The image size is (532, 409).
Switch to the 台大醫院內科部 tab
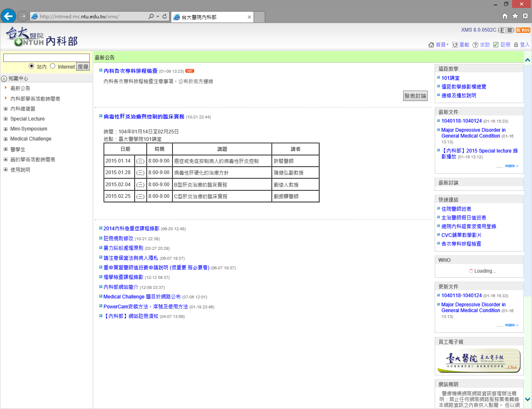[x=212, y=17]
